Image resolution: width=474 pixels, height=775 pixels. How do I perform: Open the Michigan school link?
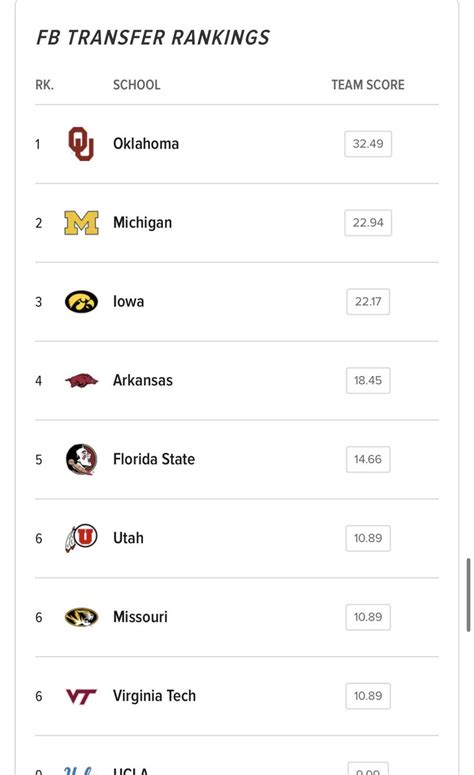142,223
